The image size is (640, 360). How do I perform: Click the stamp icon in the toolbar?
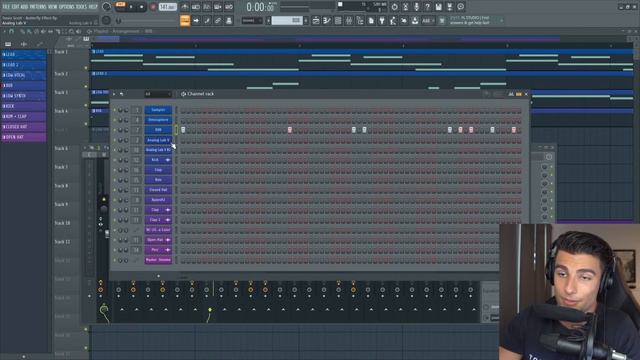(229, 20)
